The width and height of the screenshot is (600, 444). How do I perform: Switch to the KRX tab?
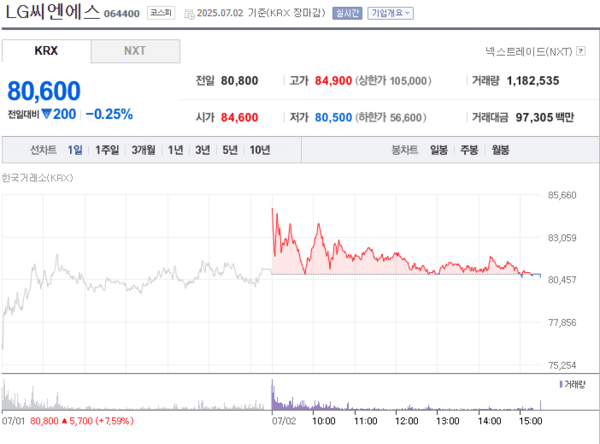point(46,51)
